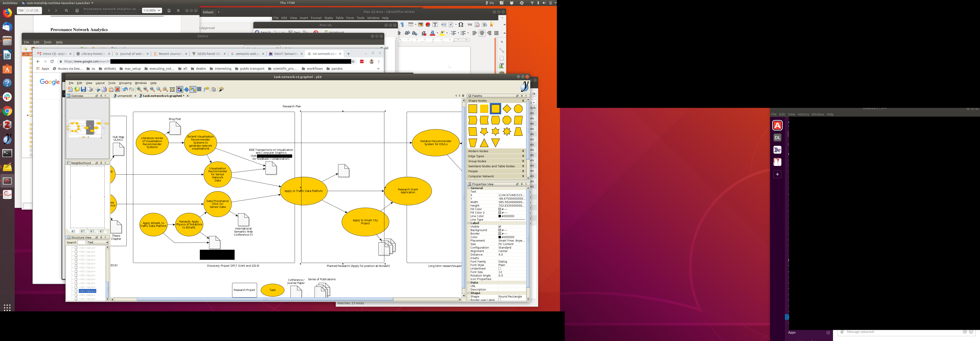
Task: Check the Underlined checkbox in Properties
Action: (x=499, y=268)
